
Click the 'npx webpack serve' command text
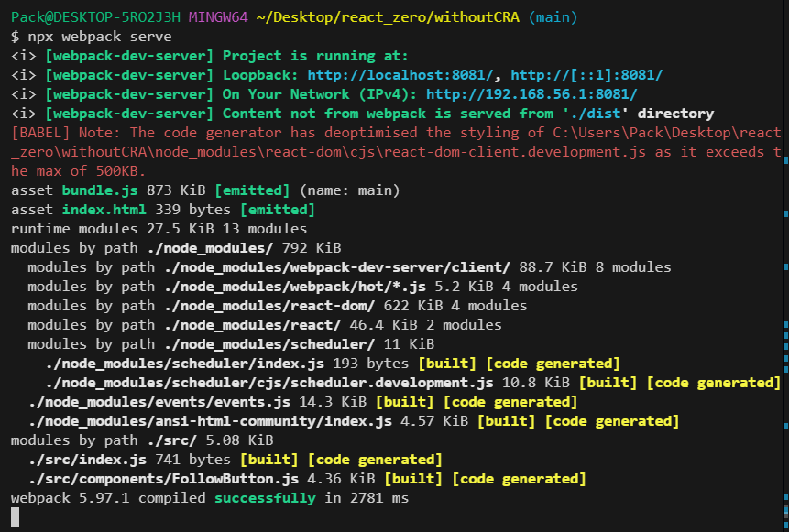click(100, 37)
